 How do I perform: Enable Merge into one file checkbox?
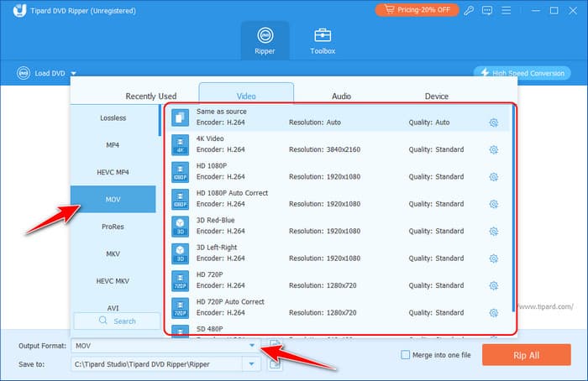tap(405, 354)
